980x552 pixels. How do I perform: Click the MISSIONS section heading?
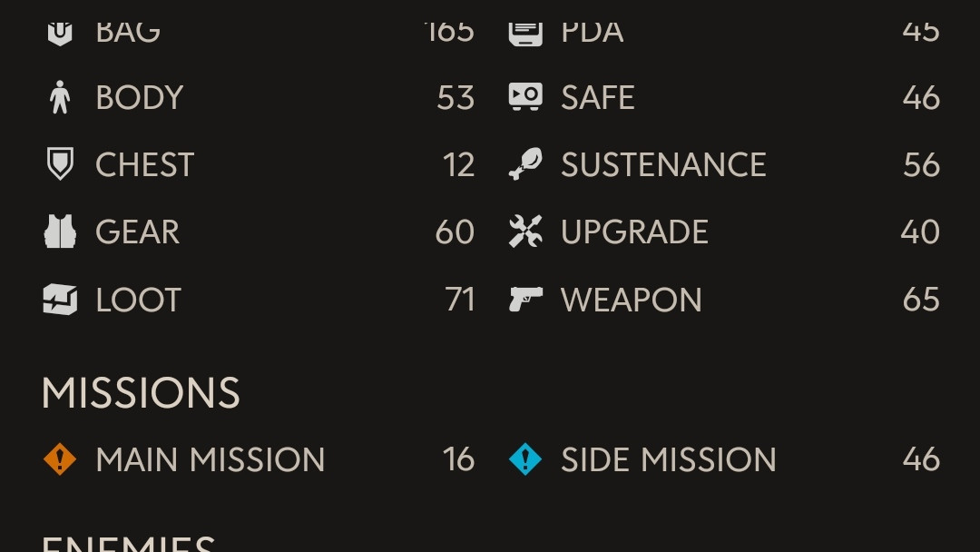coord(141,393)
